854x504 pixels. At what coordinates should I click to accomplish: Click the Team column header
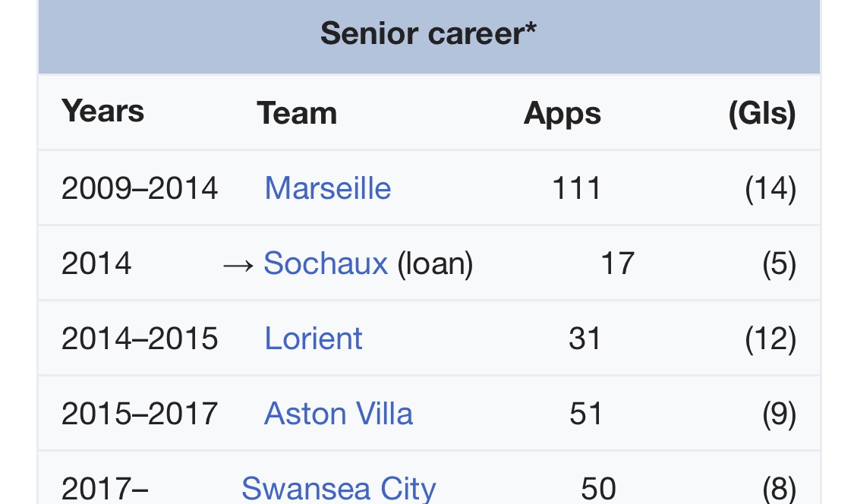(297, 113)
